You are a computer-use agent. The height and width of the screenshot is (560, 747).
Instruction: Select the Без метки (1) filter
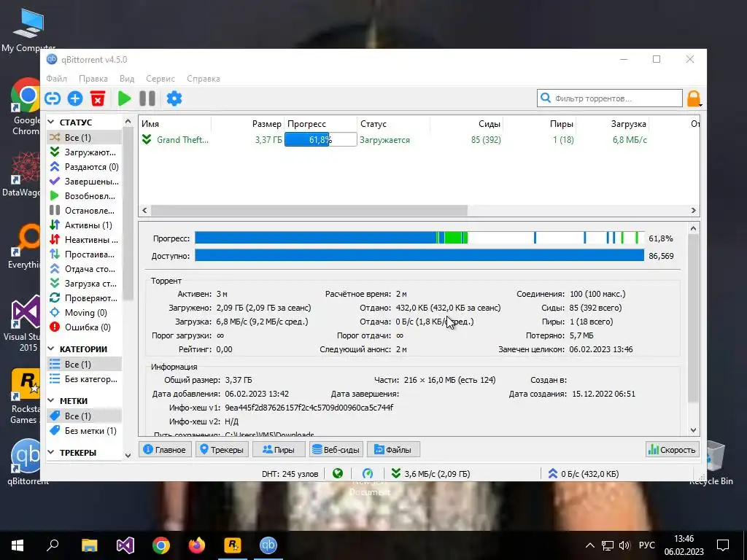pos(85,430)
